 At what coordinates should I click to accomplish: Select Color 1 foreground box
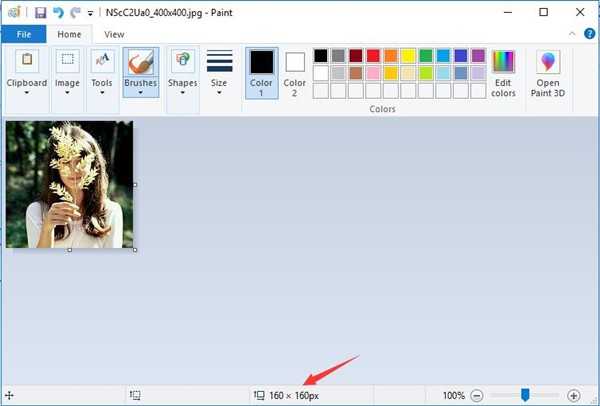coord(261,72)
